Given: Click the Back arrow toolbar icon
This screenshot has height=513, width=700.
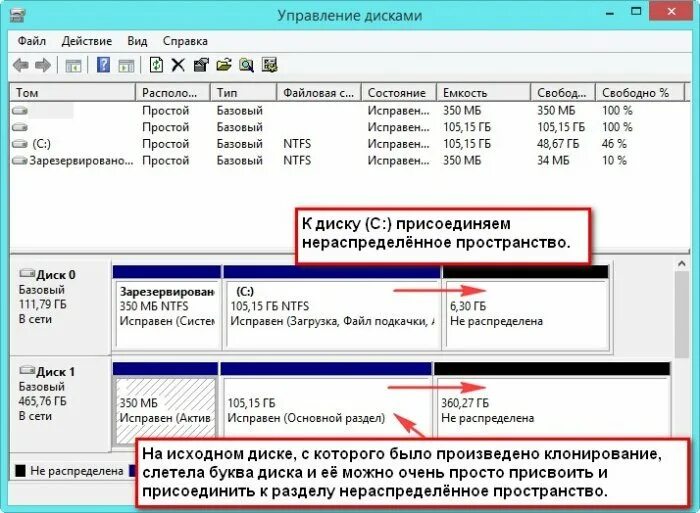Looking at the screenshot, I should (x=21, y=65).
